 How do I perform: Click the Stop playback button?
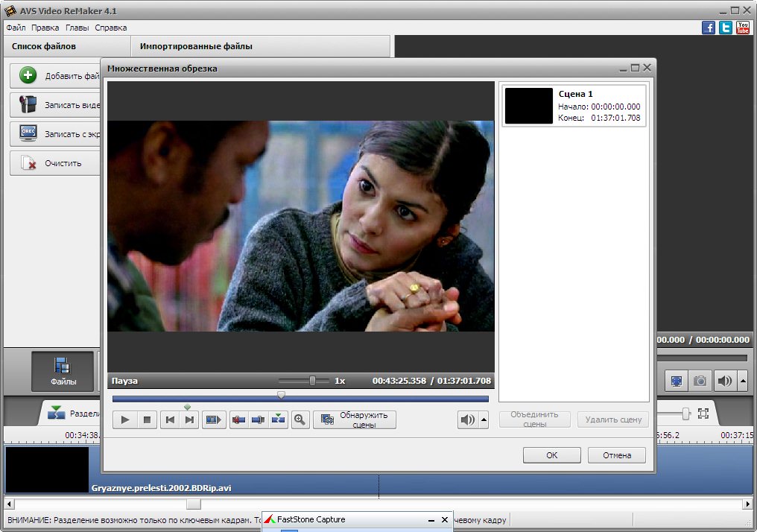point(147,420)
